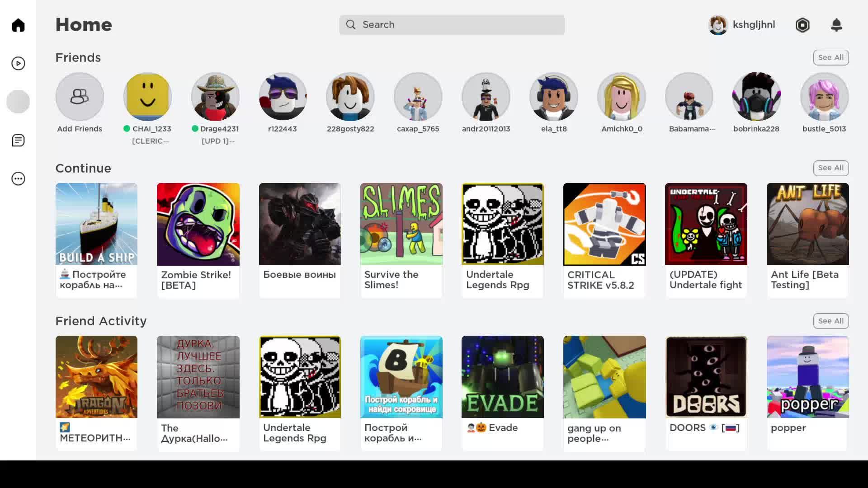Open notifications via the bell icon

pos(837,25)
